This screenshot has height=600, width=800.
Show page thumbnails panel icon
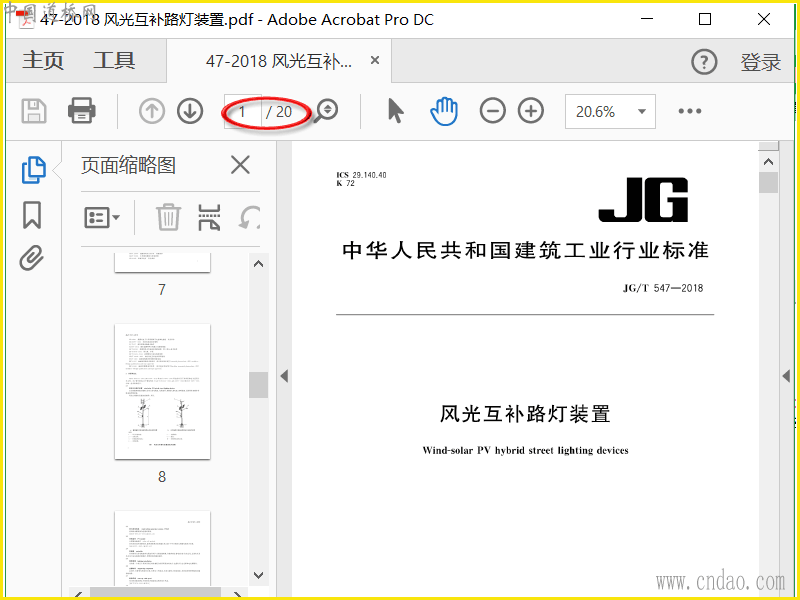34,170
